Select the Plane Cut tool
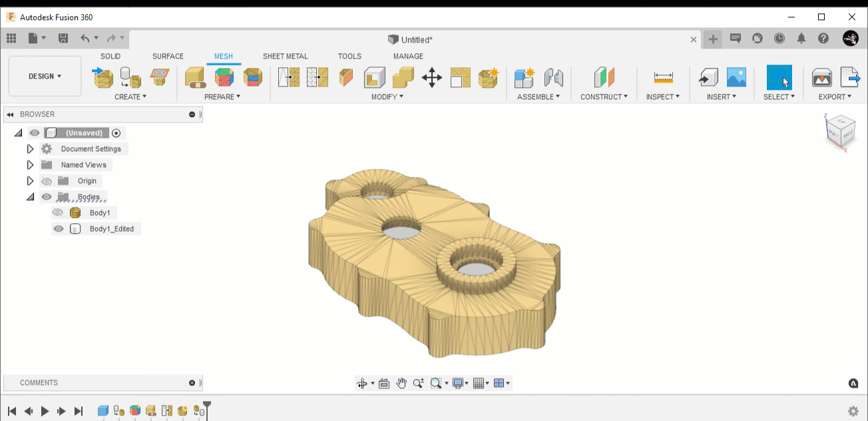Screen dimensions: 868x421 coord(346,77)
